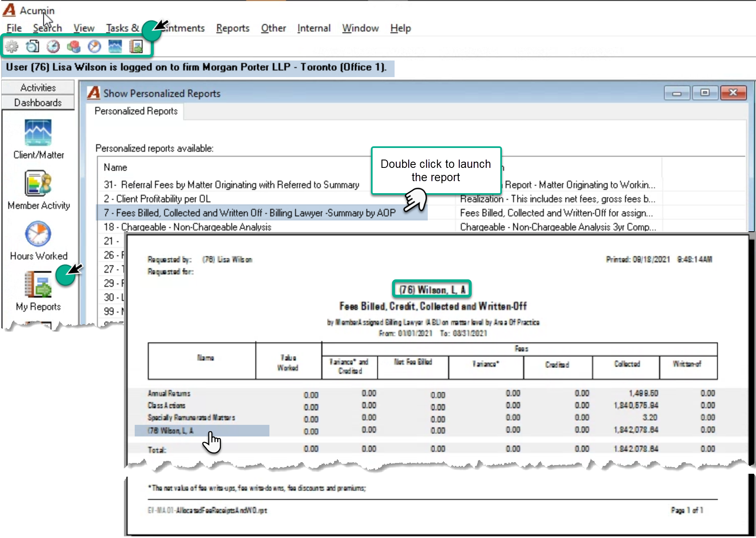Click the Acumin logo in the title bar
The width and height of the screenshot is (756, 538).
9,10
